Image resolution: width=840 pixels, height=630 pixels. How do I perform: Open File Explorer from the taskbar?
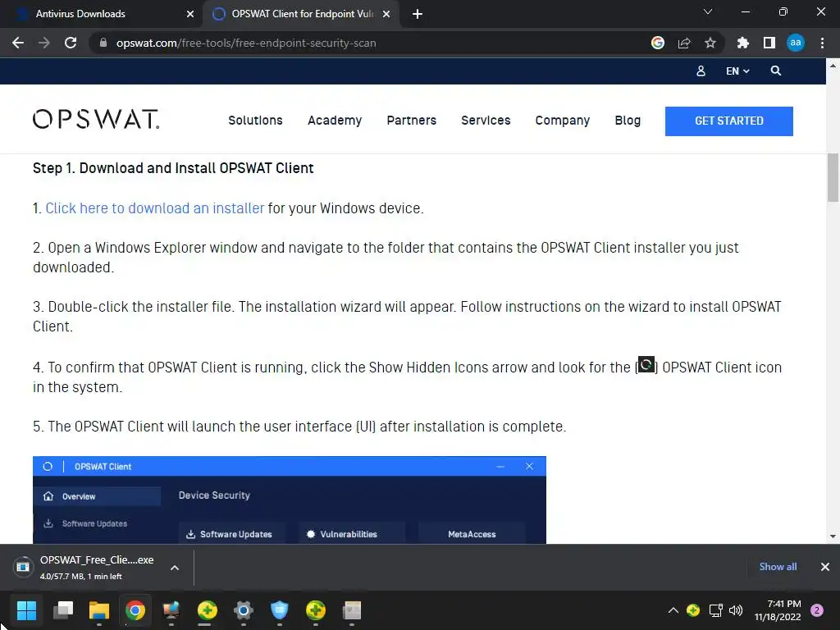pyautogui.click(x=99, y=609)
